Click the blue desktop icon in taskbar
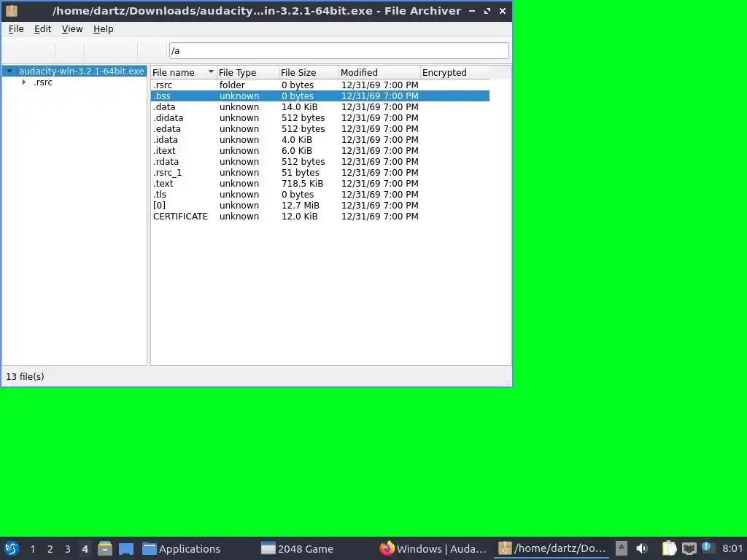This screenshot has width=747, height=560. pos(126,549)
